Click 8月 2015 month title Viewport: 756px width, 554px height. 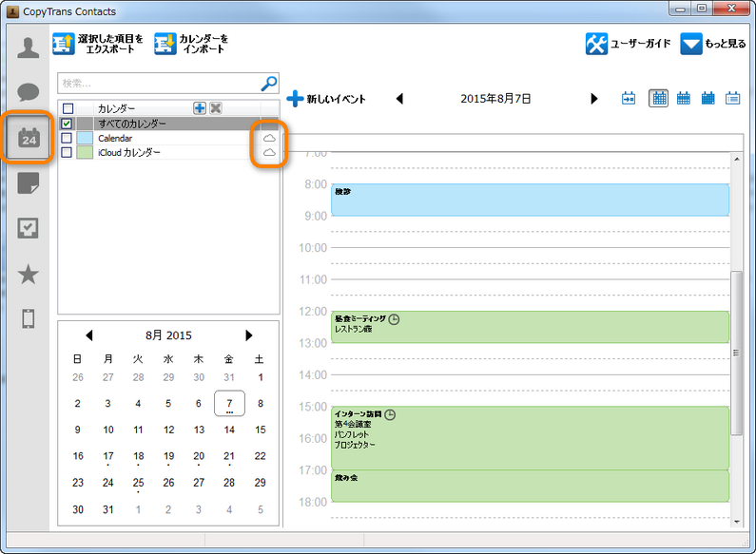click(168, 335)
